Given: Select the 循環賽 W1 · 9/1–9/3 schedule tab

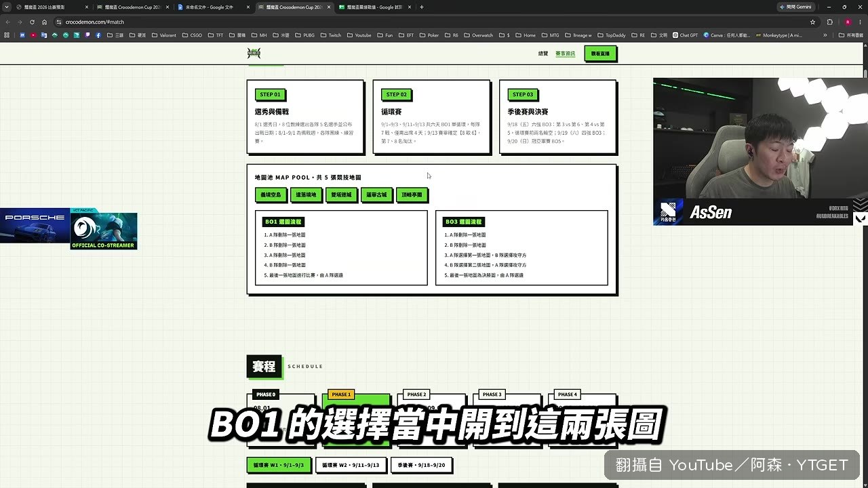Looking at the screenshot, I should [279, 466].
